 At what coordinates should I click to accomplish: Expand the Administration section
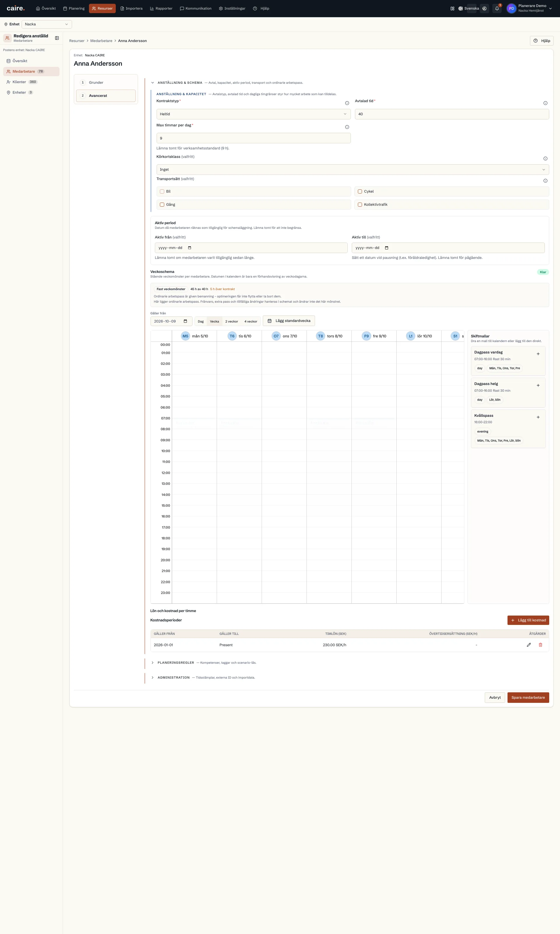[153, 678]
